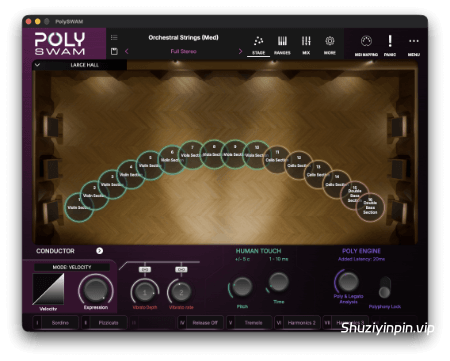Click the Vibrato rate knob 2
The width and height of the screenshot is (450, 361).
click(x=181, y=292)
